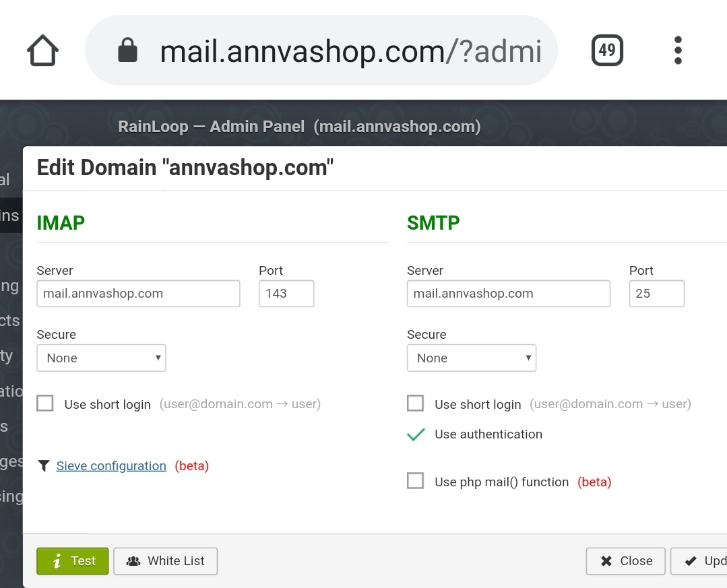Image resolution: width=727 pixels, height=588 pixels.
Task: Open the tab switcher showing 49 tabs
Action: (606, 49)
